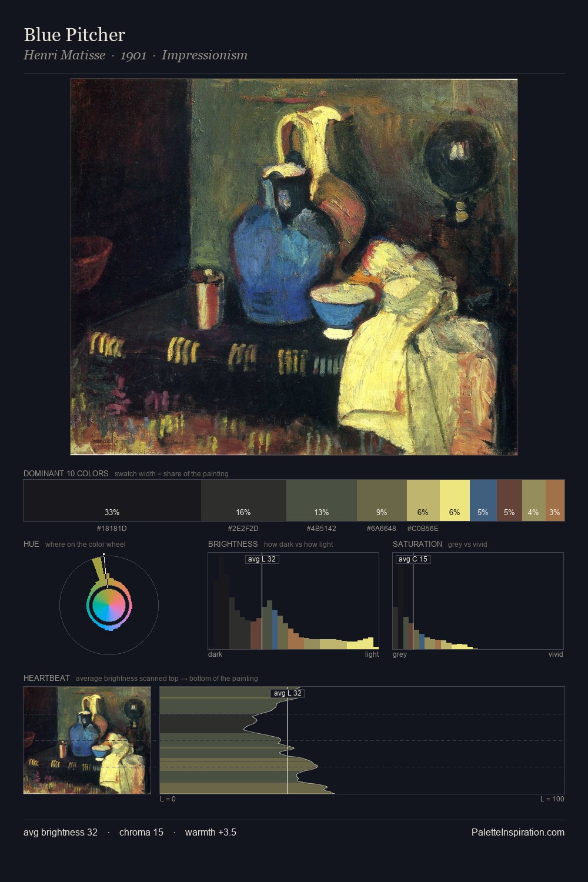This screenshot has width=588, height=882.
Task: Click the heartbeat brightness scan chart
Action: click(x=362, y=740)
